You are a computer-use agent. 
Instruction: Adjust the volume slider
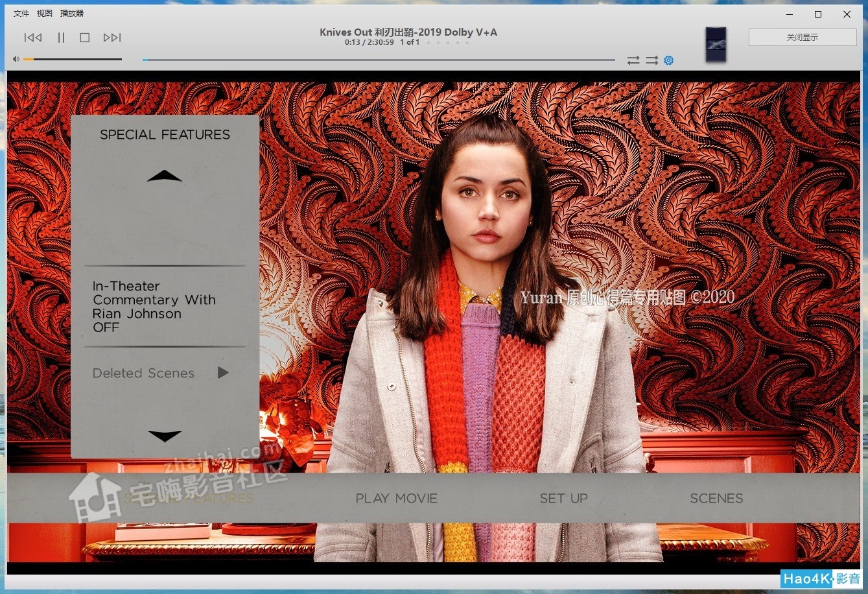click(73, 59)
